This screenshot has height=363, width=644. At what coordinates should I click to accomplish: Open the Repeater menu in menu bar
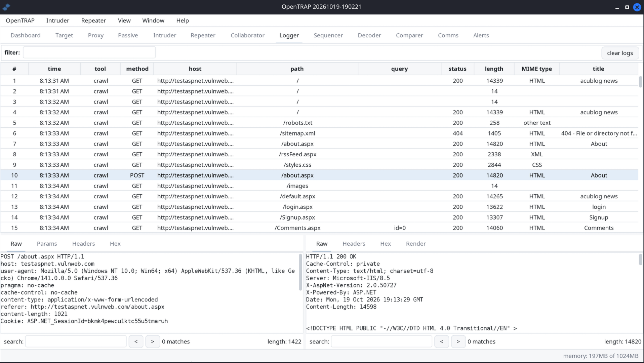[x=93, y=21]
